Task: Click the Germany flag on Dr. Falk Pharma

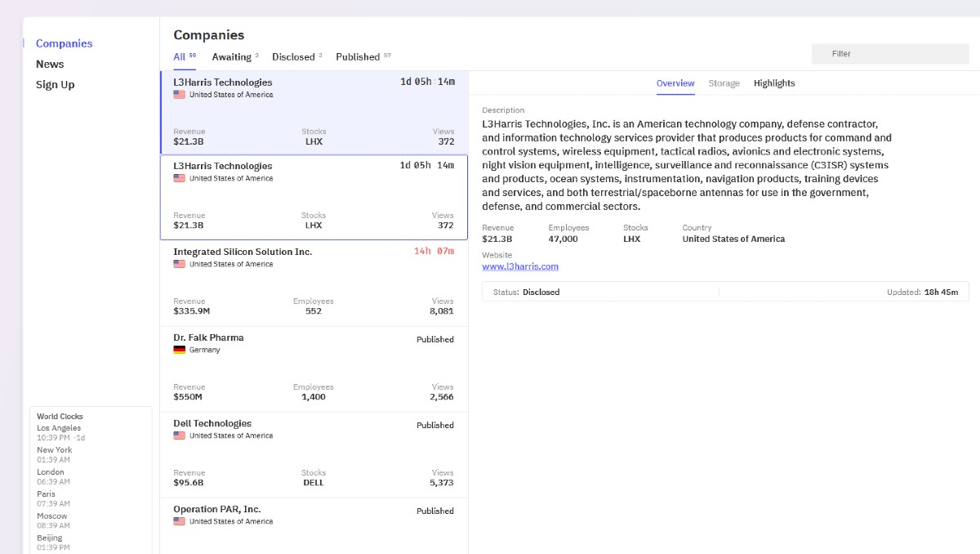Action: [x=179, y=350]
